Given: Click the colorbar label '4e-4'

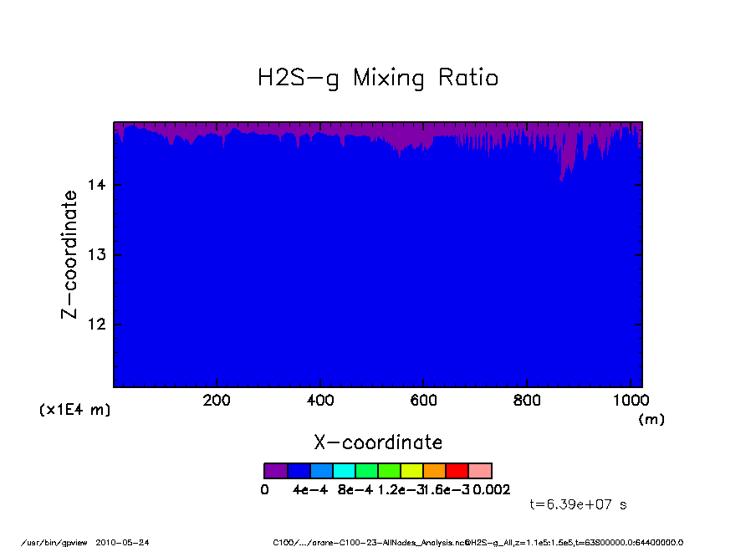Looking at the screenshot, I should click(x=310, y=490).
